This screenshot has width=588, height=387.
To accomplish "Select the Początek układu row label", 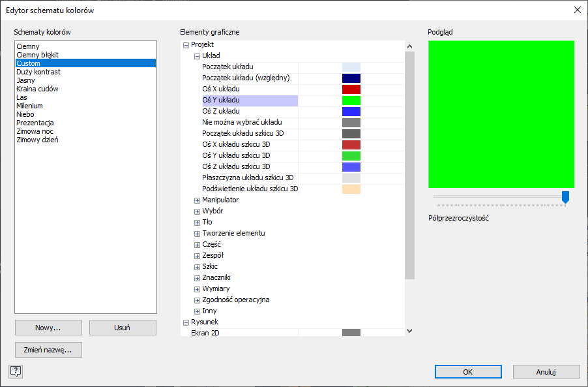I will coord(228,67).
